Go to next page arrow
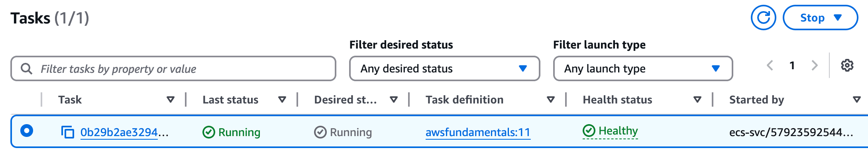 click(815, 65)
